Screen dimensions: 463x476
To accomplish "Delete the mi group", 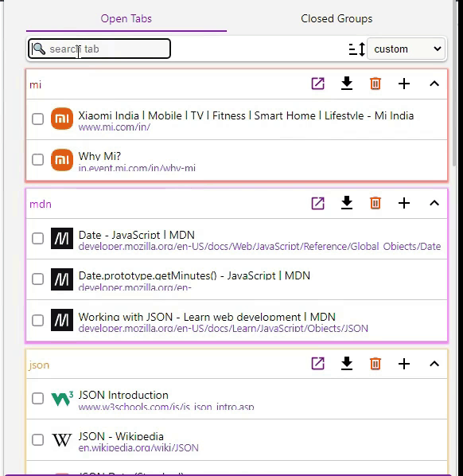I will click(x=375, y=84).
